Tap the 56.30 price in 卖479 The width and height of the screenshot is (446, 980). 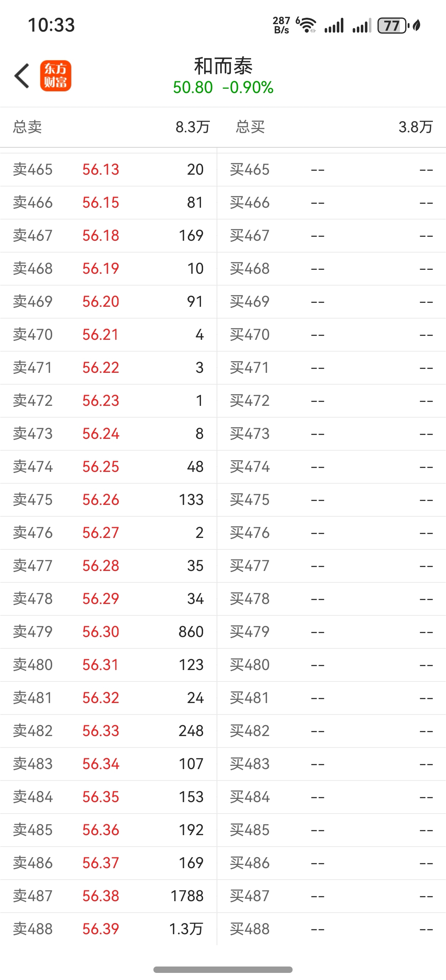pyautogui.click(x=101, y=632)
